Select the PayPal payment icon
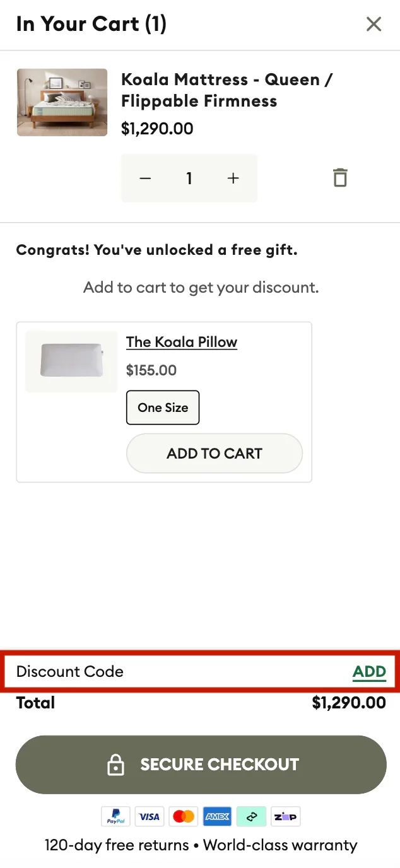 pyautogui.click(x=115, y=816)
